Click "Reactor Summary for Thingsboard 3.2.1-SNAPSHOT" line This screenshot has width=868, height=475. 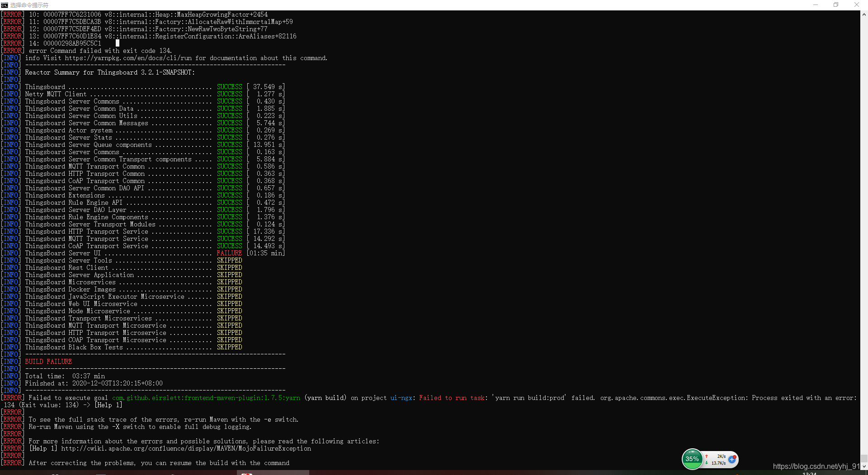[110, 72]
